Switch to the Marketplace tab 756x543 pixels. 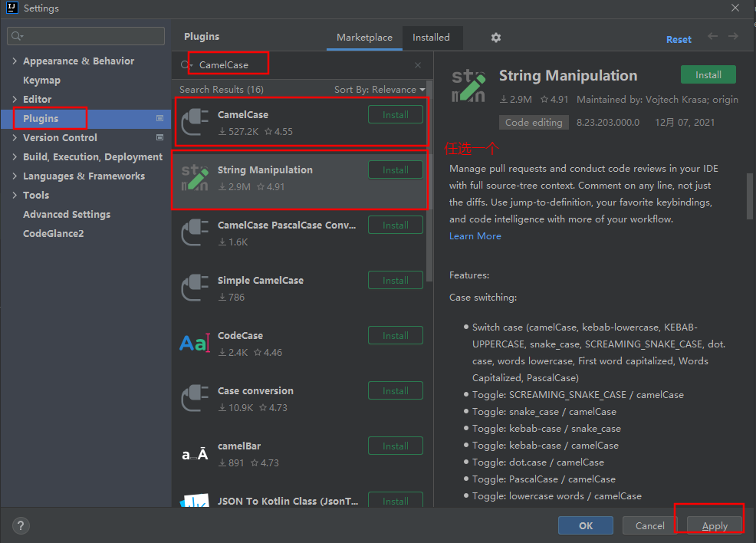[x=364, y=38]
